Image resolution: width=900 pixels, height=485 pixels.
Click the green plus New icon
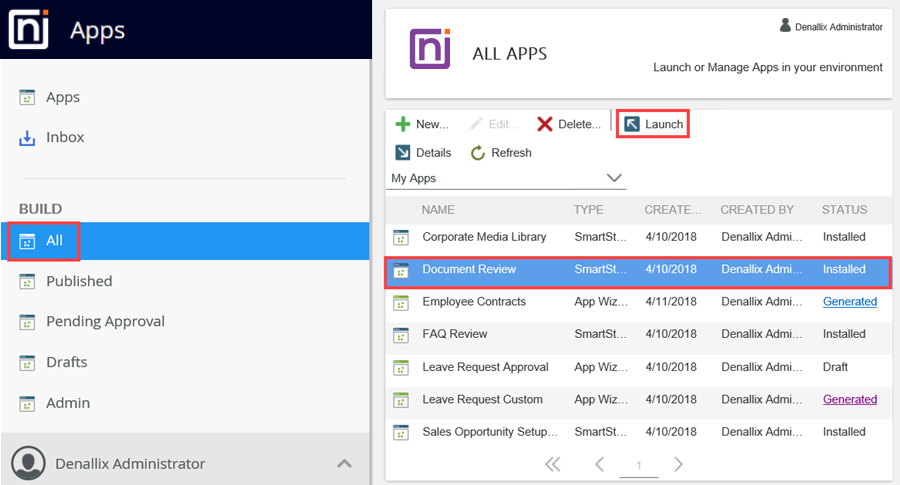click(x=403, y=124)
